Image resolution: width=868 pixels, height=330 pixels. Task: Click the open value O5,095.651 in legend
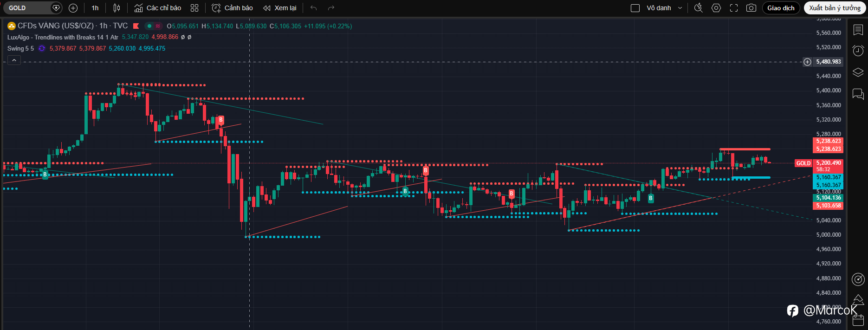(183, 26)
